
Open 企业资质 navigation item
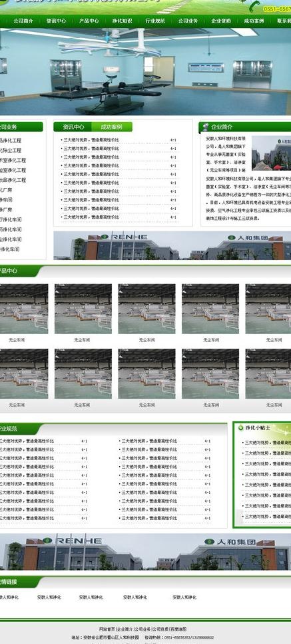click(221, 21)
